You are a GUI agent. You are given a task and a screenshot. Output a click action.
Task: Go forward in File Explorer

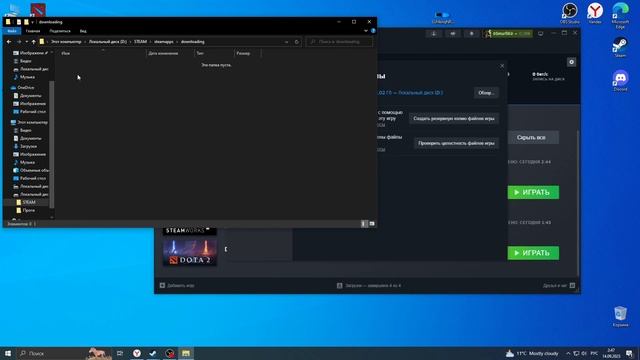[19, 42]
